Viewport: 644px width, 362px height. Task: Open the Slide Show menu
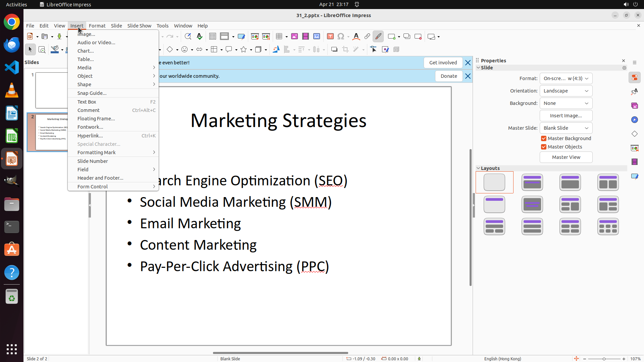click(x=139, y=25)
